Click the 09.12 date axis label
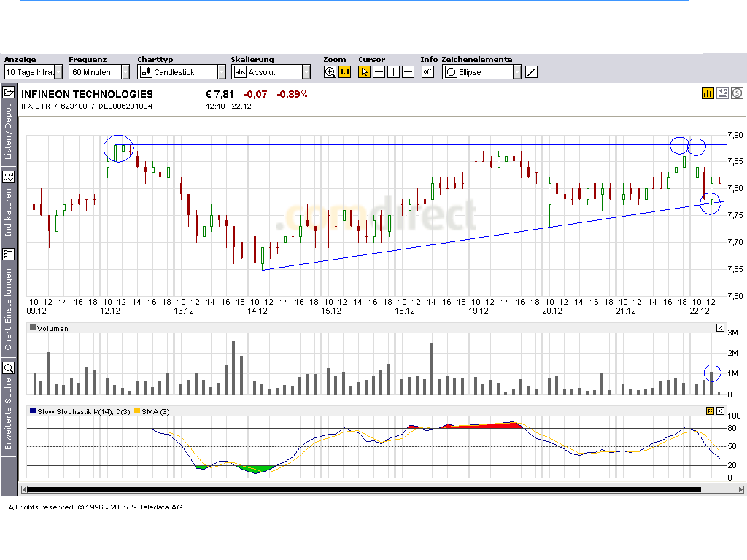This screenshot has width=747, height=560. click(36, 311)
